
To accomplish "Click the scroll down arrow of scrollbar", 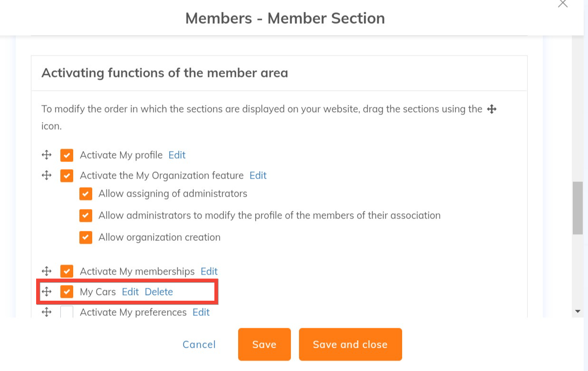I will click(x=578, y=312).
